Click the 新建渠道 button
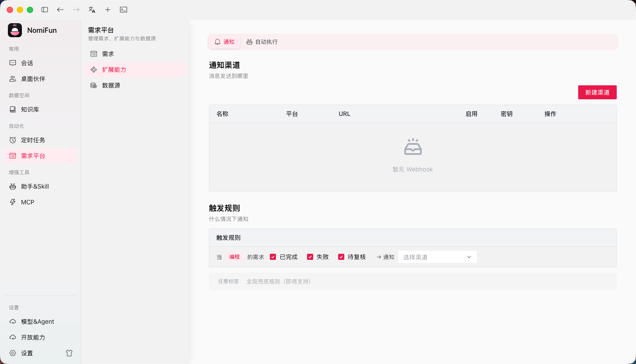The image size is (636, 364). click(597, 92)
